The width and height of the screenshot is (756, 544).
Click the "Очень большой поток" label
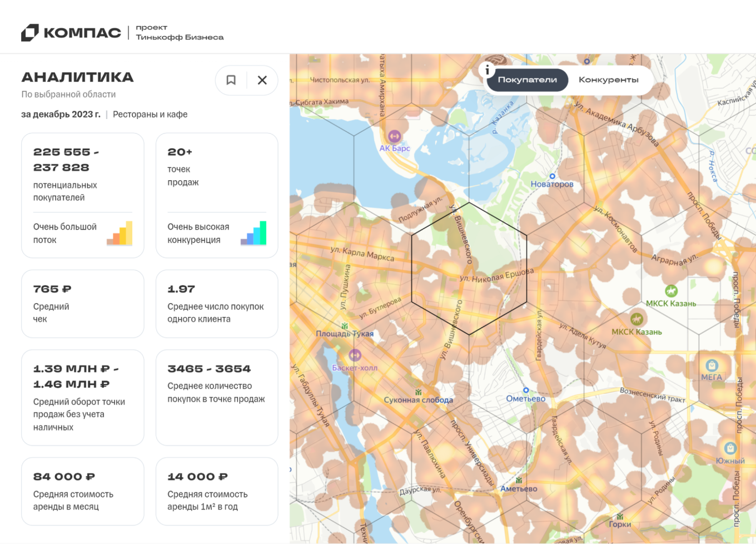pyautogui.click(x=65, y=234)
